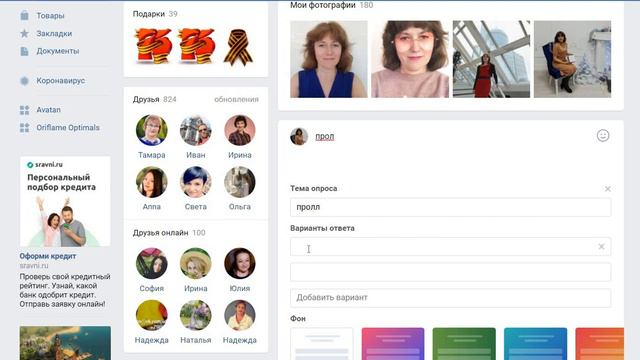Open photo with blue dress
The width and height of the screenshot is (640, 360).
(329, 59)
